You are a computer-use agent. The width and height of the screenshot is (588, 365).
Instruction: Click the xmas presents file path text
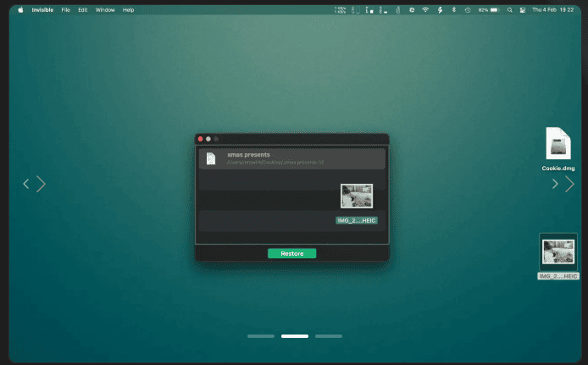click(275, 163)
